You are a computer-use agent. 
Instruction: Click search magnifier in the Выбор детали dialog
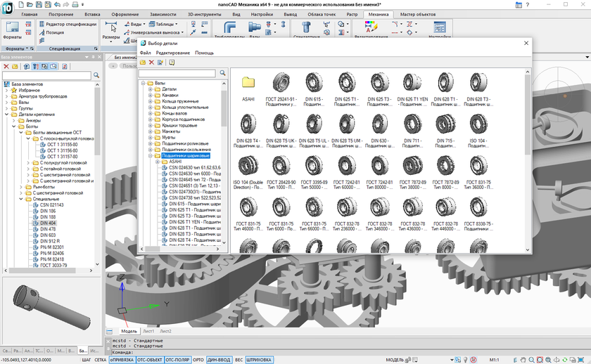point(223,73)
